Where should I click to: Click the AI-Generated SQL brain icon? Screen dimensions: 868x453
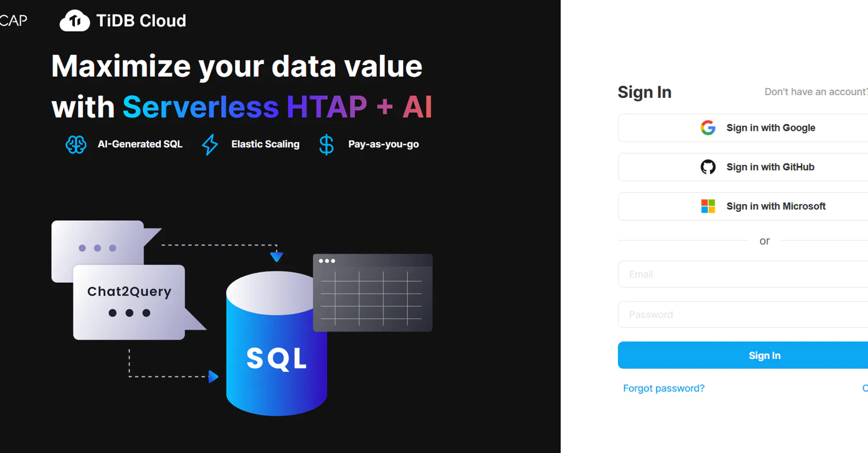pos(76,144)
